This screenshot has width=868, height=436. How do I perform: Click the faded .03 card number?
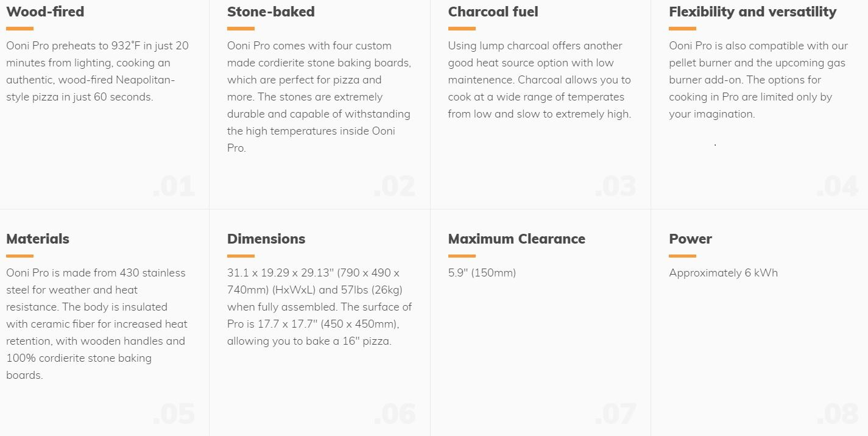coord(615,187)
